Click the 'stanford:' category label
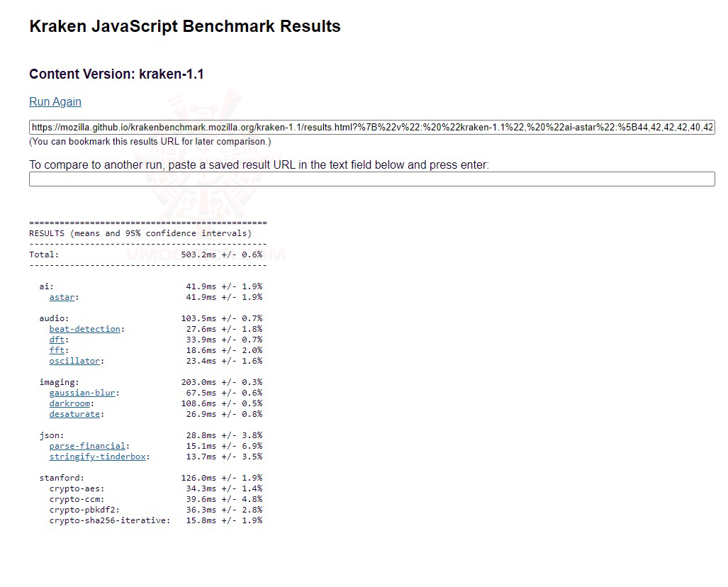 tap(62, 478)
